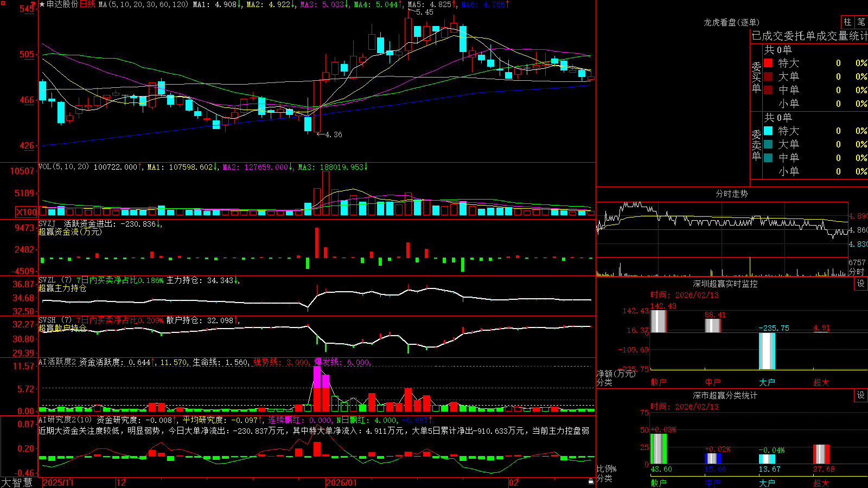Click the blue 中户 15.06 bar
The width and height of the screenshot is (868, 488).
pos(713,459)
